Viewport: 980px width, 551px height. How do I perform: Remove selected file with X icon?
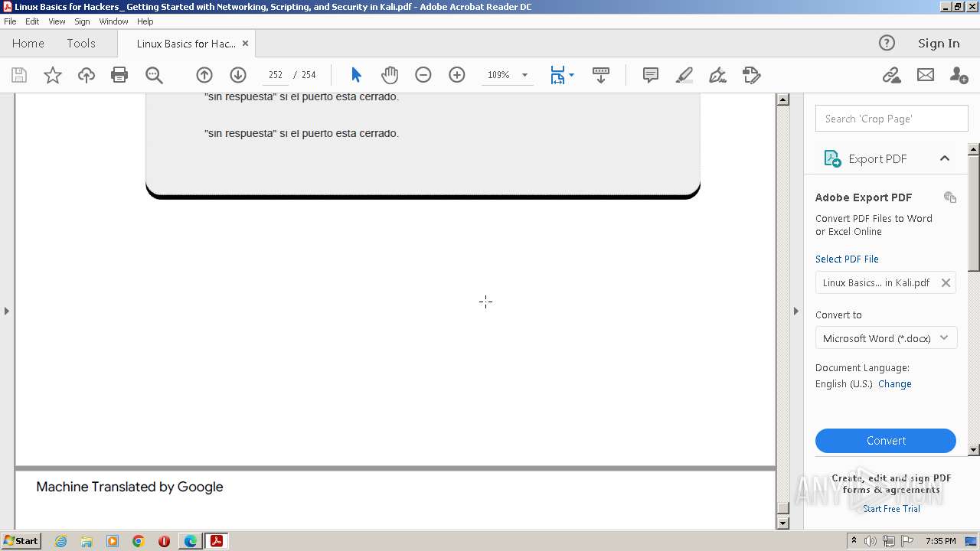946,282
